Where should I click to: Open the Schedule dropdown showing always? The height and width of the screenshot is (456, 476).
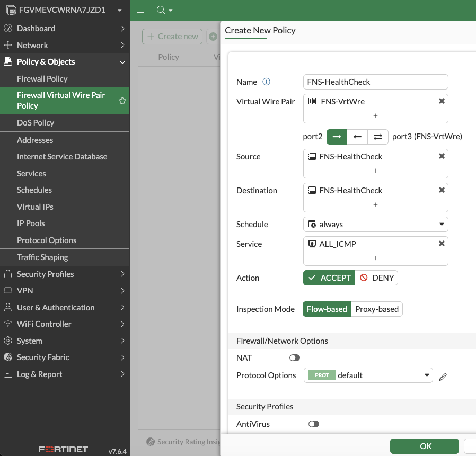pos(375,225)
